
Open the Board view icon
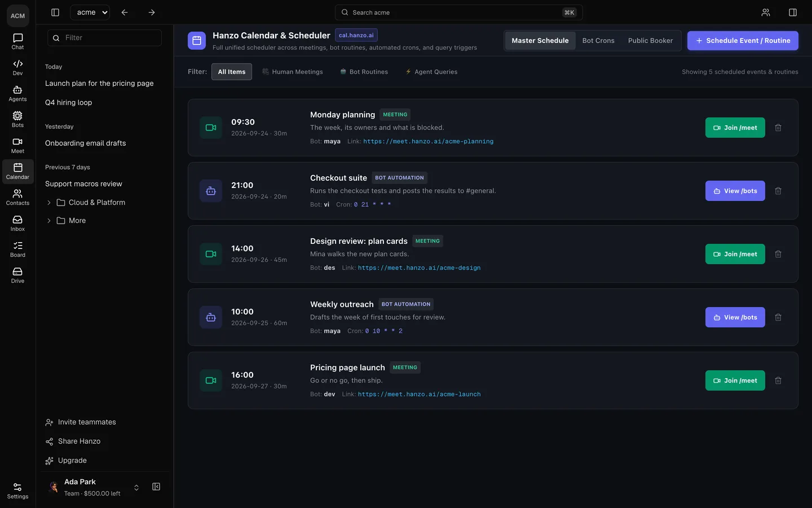17,249
